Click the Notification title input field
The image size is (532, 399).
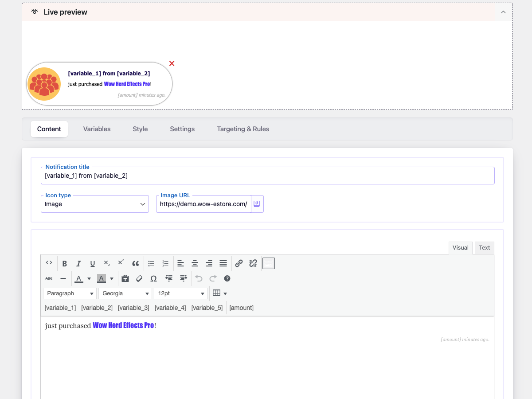[x=267, y=176]
